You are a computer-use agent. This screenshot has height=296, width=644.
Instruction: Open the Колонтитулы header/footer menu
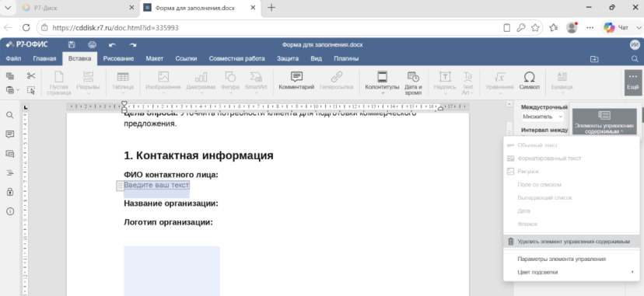[x=382, y=83]
